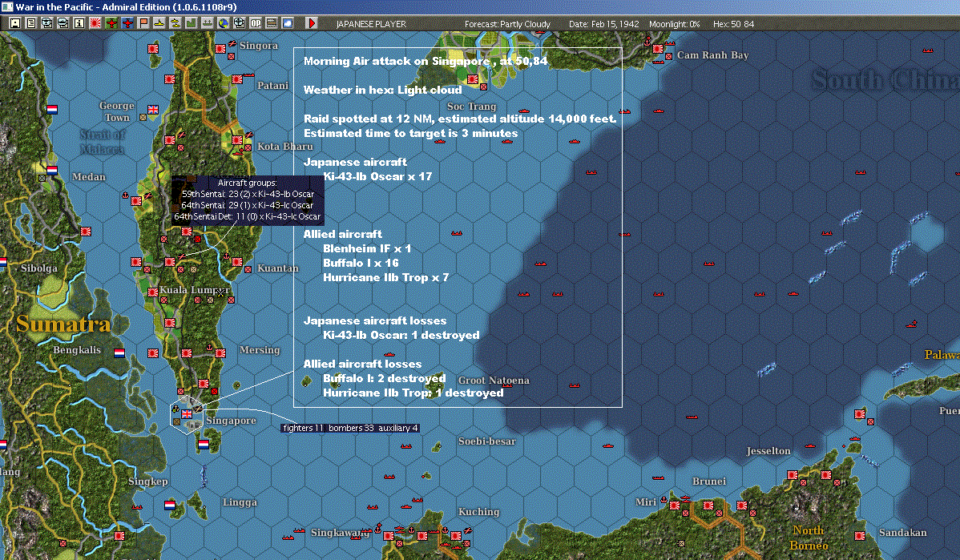Click the cloud weather toolbar icon
The width and height of the screenshot is (960, 560).
(x=287, y=23)
